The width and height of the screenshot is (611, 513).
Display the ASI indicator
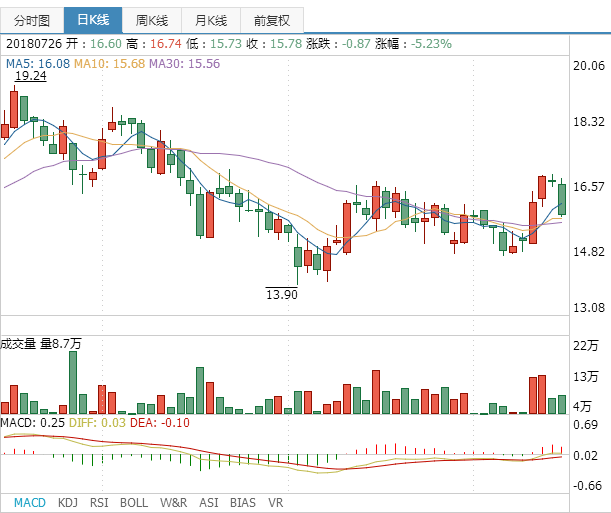point(208,502)
